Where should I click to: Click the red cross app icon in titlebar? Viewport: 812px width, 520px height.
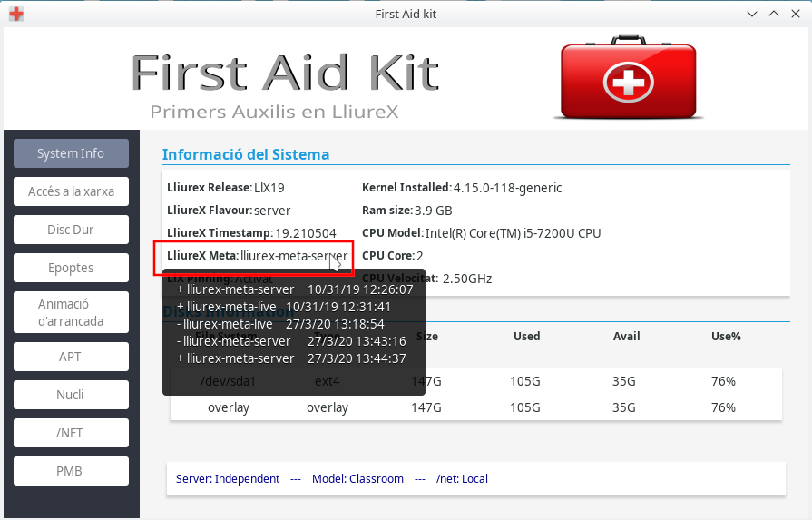tap(15, 14)
